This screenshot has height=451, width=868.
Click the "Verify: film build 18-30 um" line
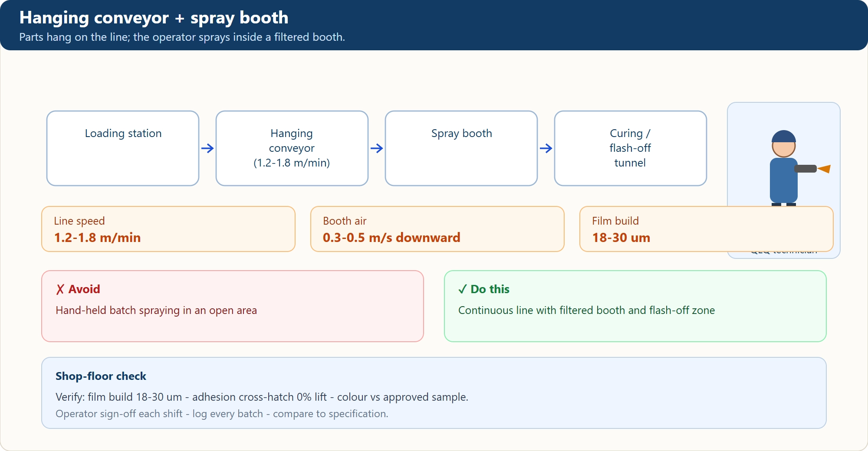[262, 397]
